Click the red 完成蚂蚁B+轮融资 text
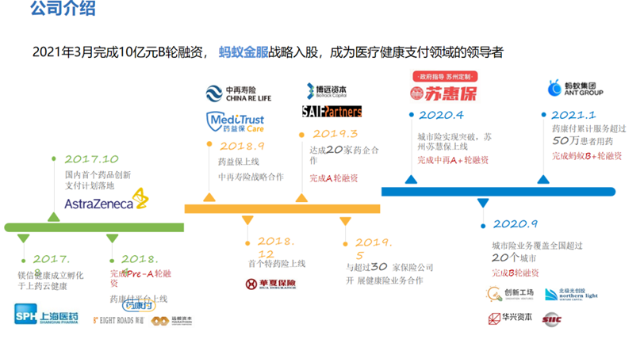Viewport: 644px width, 347px height. coord(587,156)
